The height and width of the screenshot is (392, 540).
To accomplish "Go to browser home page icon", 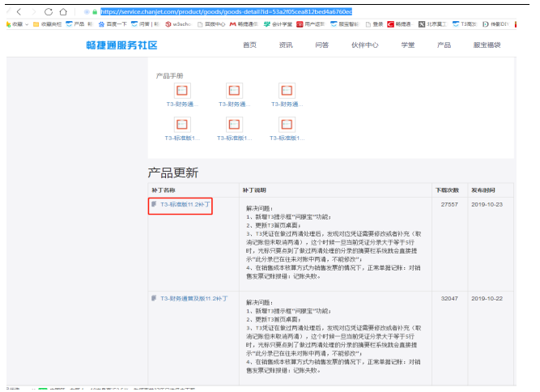I will [x=66, y=11].
